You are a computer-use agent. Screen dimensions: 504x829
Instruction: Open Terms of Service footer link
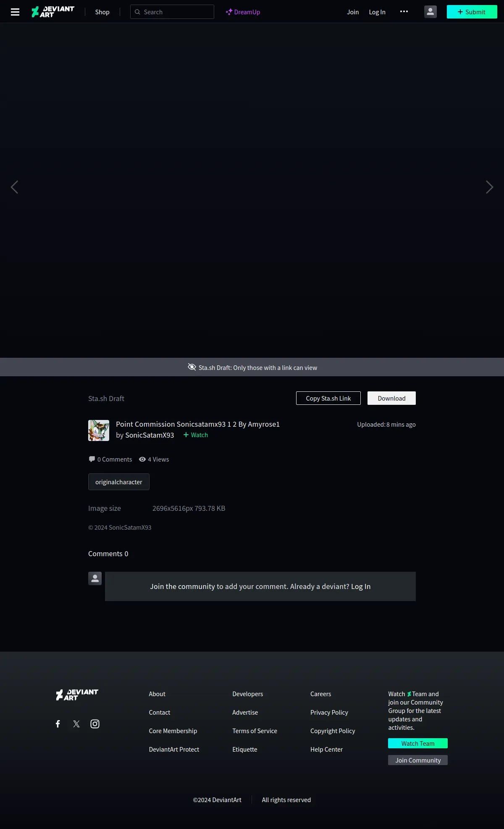[255, 731]
